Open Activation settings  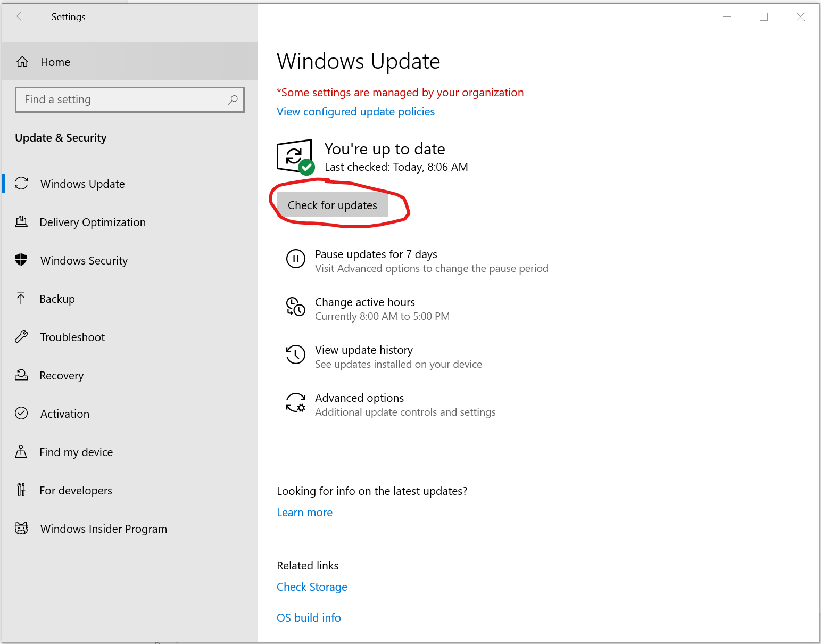point(130,414)
